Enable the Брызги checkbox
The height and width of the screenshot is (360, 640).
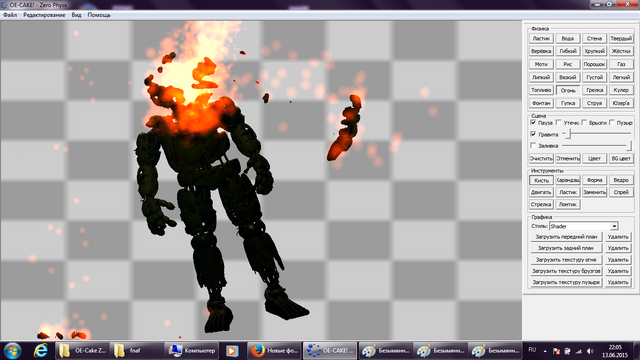tap(584, 122)
